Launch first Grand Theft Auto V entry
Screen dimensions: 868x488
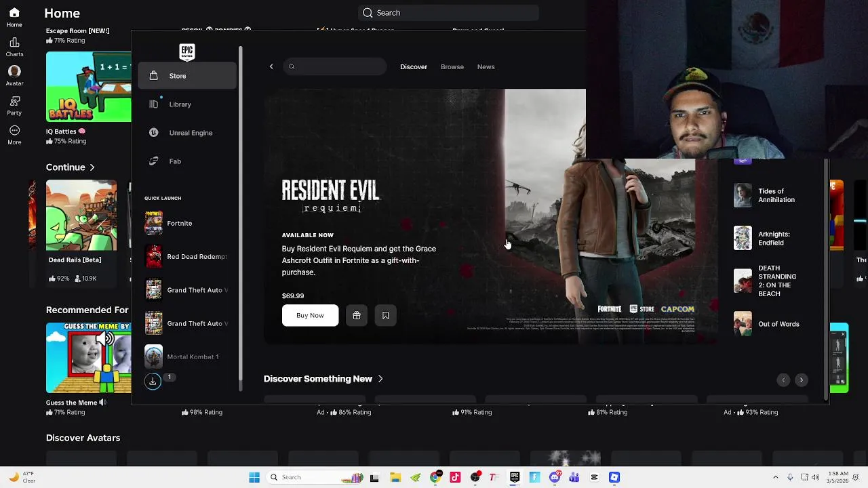click(x=187, y=290)
